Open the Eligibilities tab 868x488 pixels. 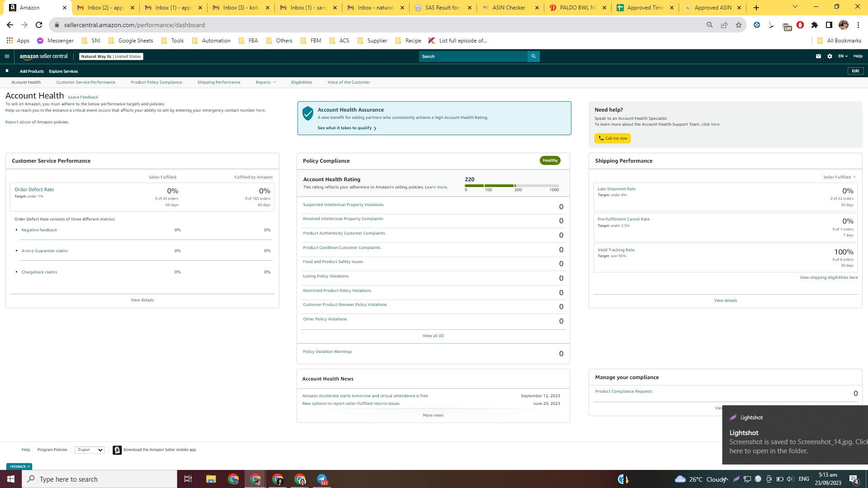[302, 82]
